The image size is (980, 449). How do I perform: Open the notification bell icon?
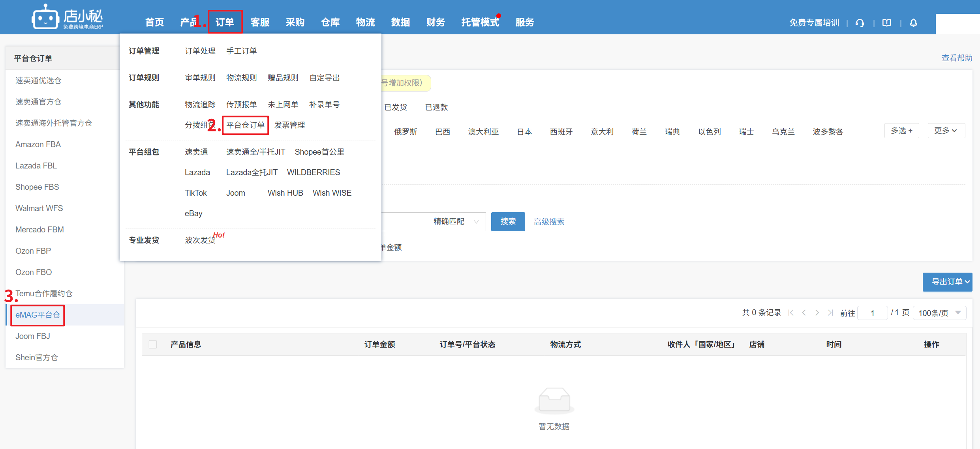914,23
